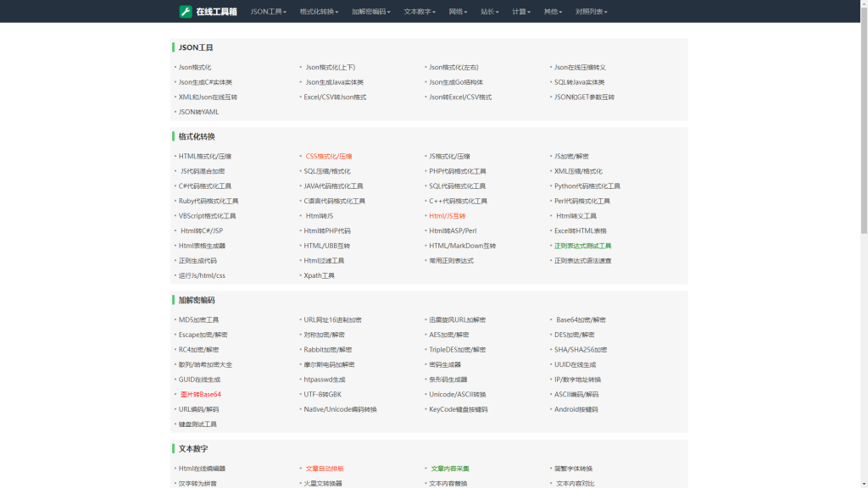Viewport: 868px width, 488px height.
Task: Open TripleDES加密/解密 link
Action: 457,350
